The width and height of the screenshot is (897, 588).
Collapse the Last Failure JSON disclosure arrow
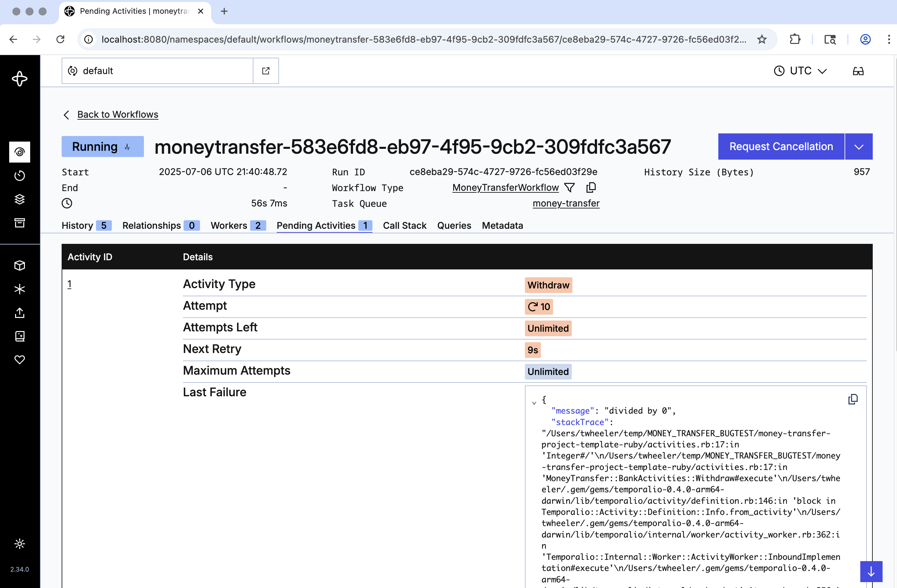[x=534, y=402]
